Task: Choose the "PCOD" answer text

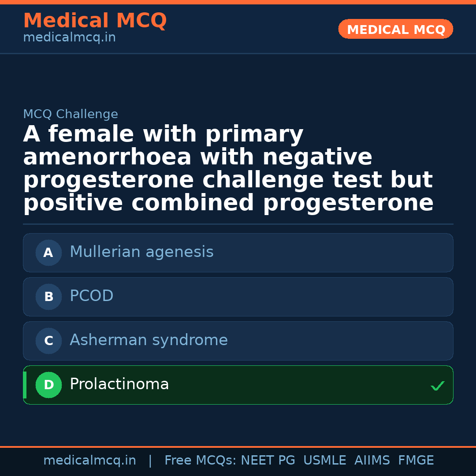Action: pyautogui.click(x=92, y=296)
